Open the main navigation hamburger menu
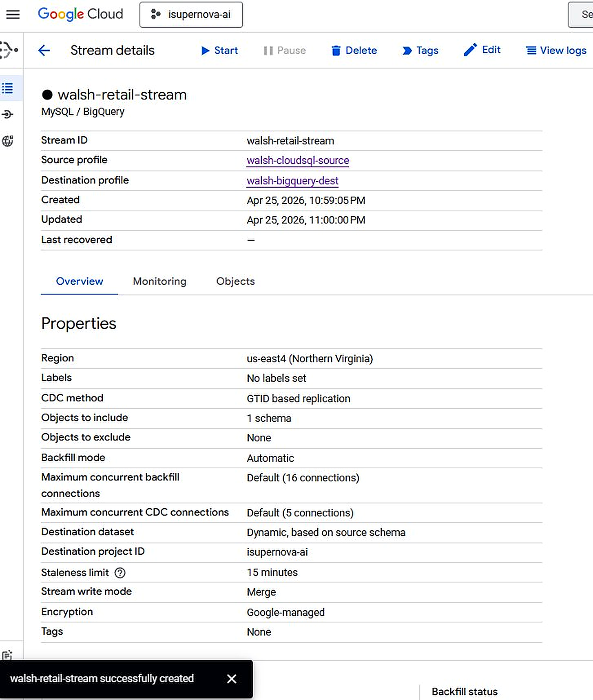 click(13, 15)
